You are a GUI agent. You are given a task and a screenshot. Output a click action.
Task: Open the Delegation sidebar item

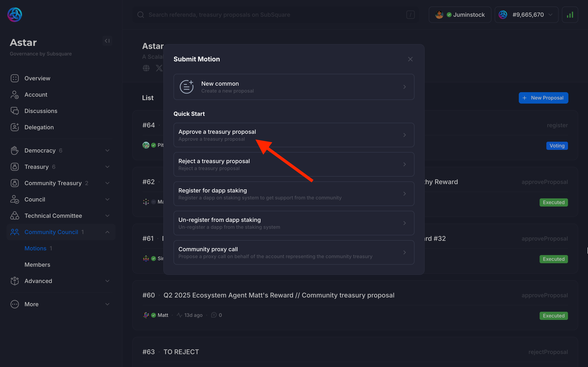39,127
